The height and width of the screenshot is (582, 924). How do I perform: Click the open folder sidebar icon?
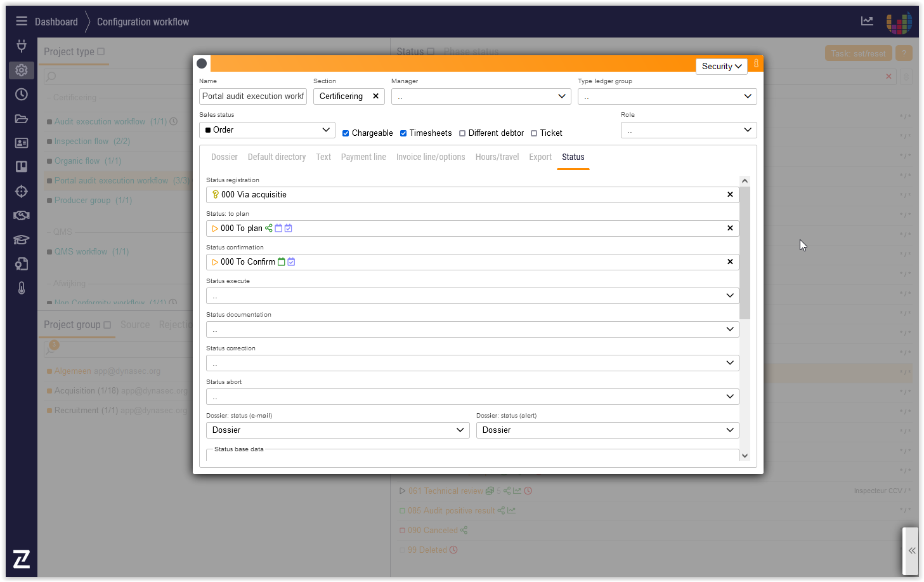22,119
